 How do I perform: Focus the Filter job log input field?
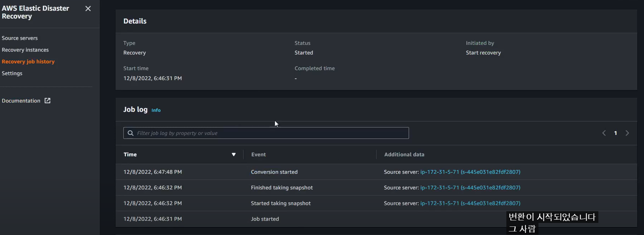(x=266, y=133)
